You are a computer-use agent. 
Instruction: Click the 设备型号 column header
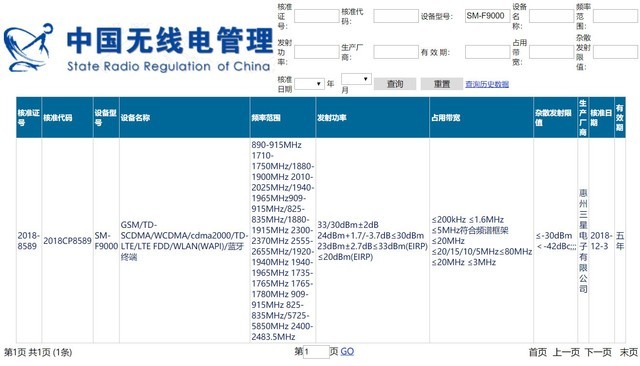106,118
